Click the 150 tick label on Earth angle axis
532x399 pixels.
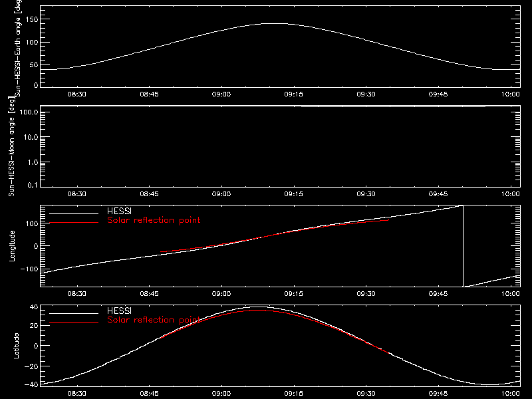pos(32,19)
